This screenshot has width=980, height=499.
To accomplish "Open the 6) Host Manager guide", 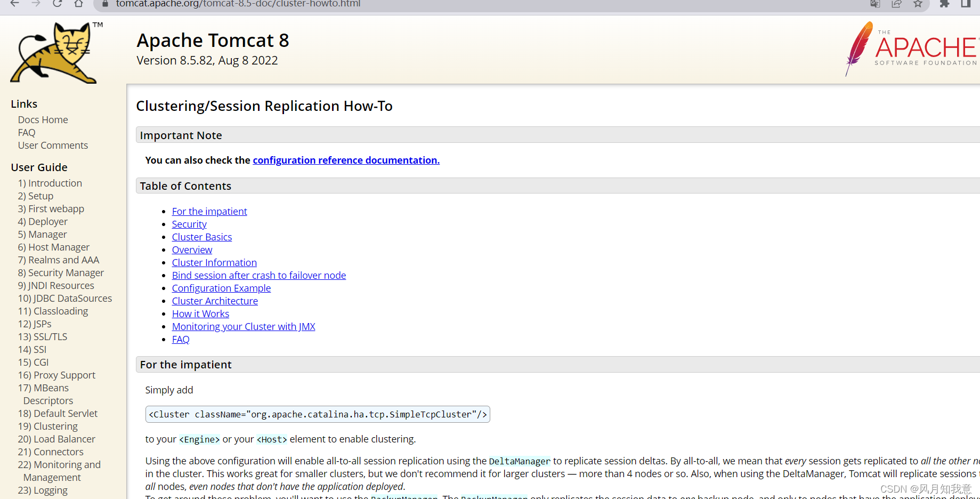I will pyautogui.click(x=54, y=247).
